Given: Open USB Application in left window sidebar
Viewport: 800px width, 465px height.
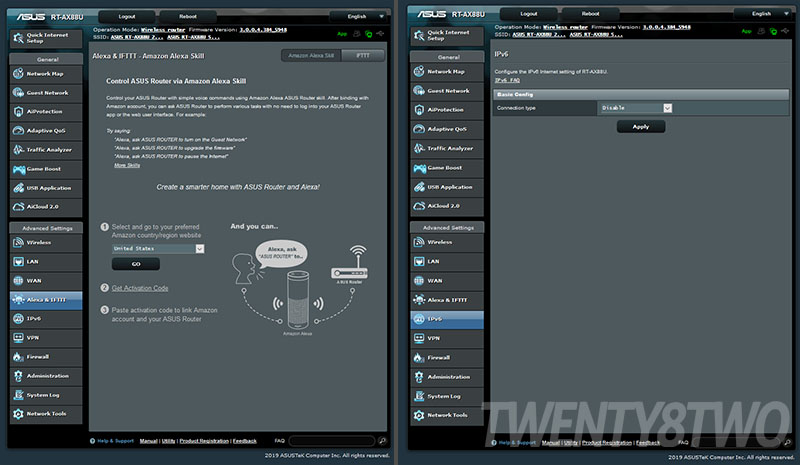Looking at the screenshot, I should pos(46,188).
